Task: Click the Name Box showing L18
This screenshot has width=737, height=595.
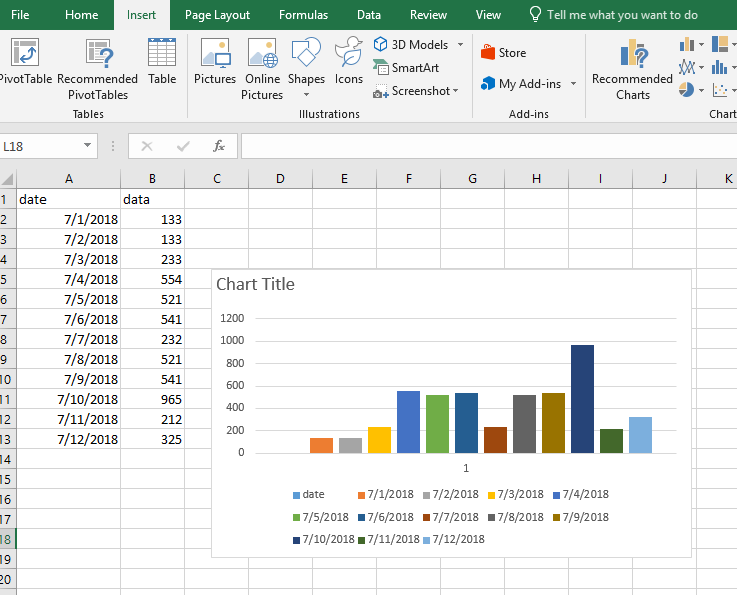Action: tap(41, 146)
